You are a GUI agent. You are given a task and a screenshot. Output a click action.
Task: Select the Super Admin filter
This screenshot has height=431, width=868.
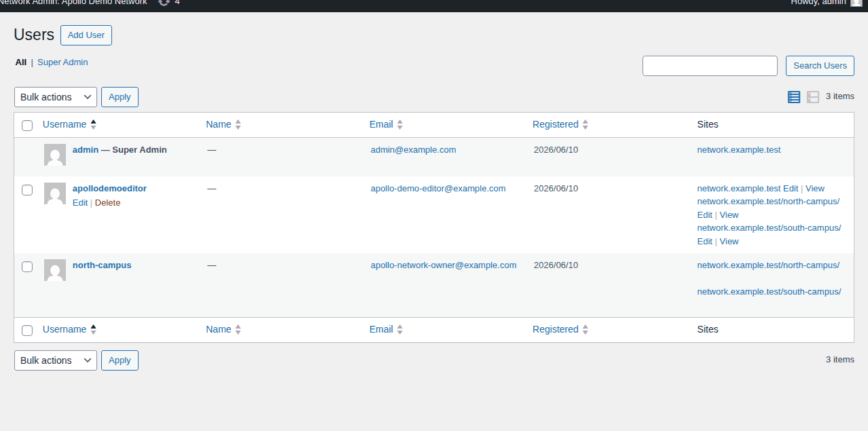[x=62, y=62]
